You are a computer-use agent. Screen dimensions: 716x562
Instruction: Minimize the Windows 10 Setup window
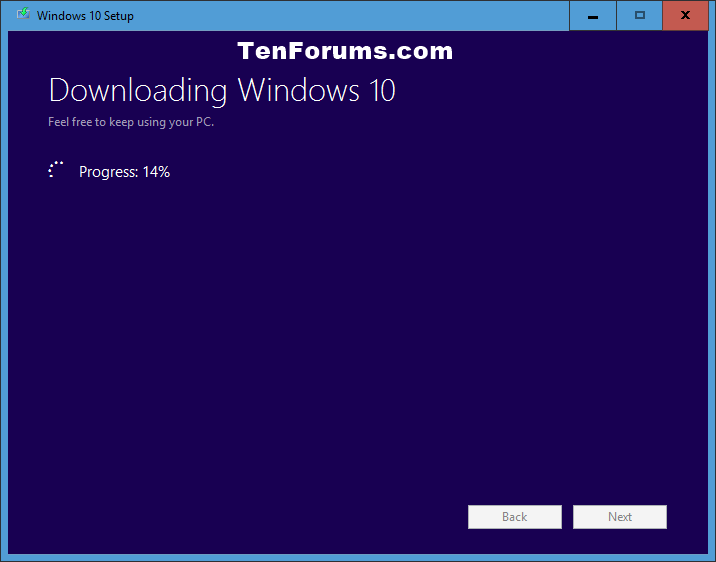(x=593, y=16)
